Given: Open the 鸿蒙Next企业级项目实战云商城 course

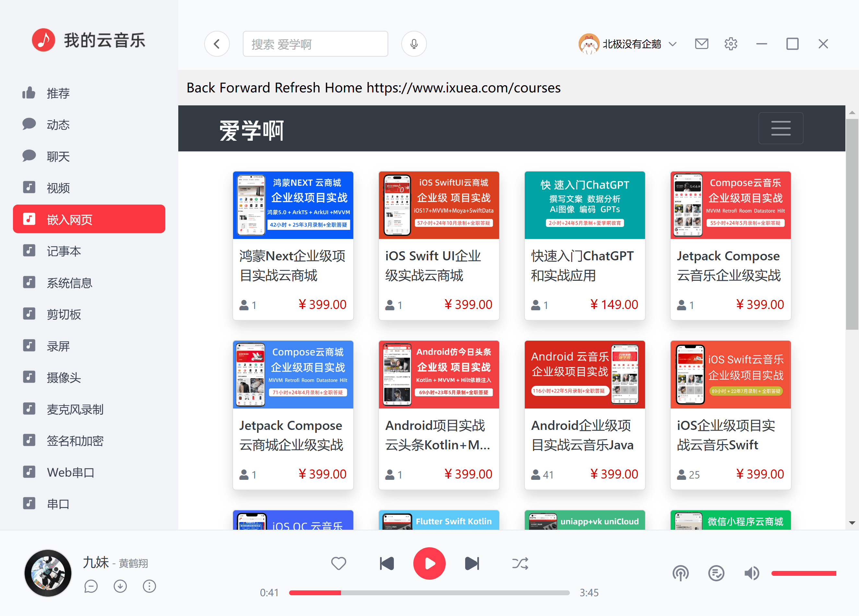Looking at the screenshot, I should pos(293,246).
